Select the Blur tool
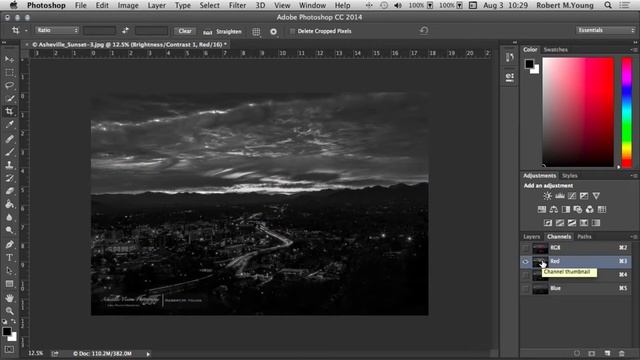The width and height of the screenshot is (640, 360). click(x=9, y=217)
